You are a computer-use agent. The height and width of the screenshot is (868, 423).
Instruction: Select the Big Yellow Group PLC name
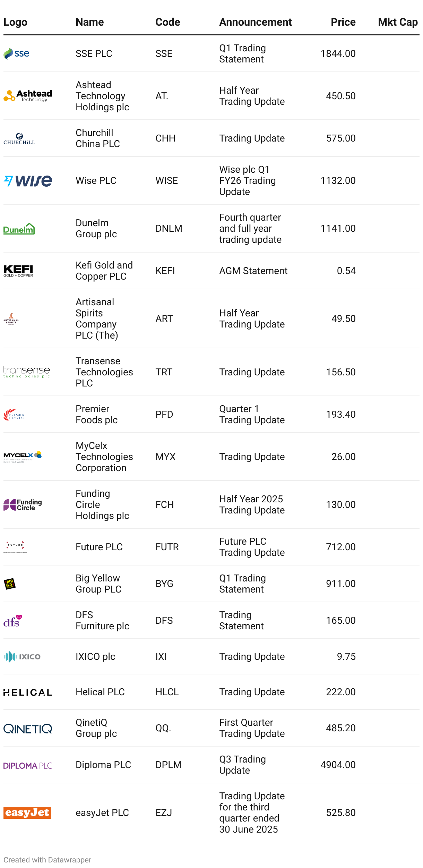coord(98,584)
